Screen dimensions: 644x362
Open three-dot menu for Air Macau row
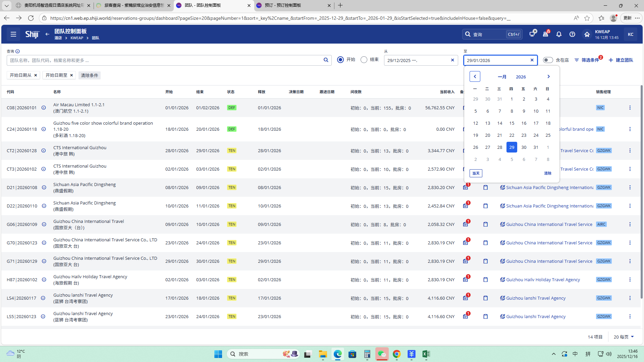[x=630, y=108]
